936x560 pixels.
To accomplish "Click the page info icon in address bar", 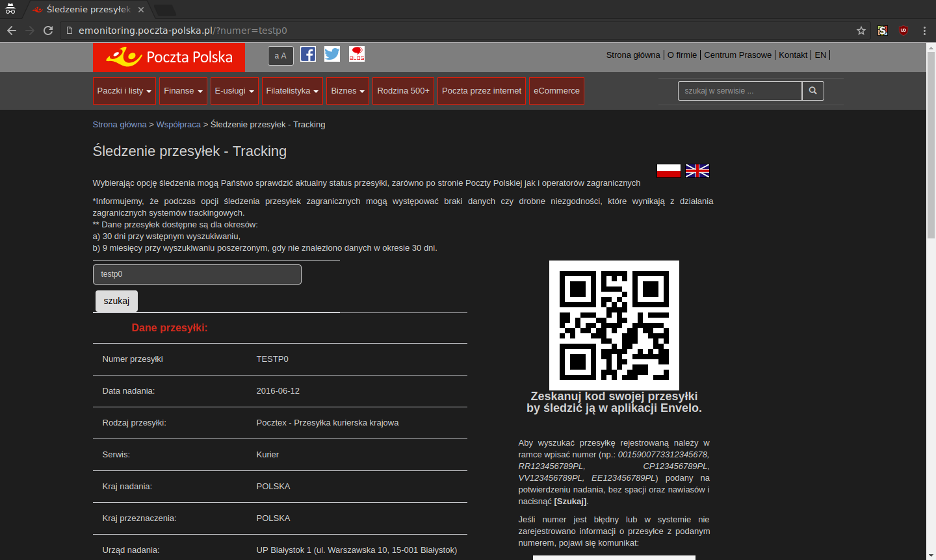I will click(70, 31).
